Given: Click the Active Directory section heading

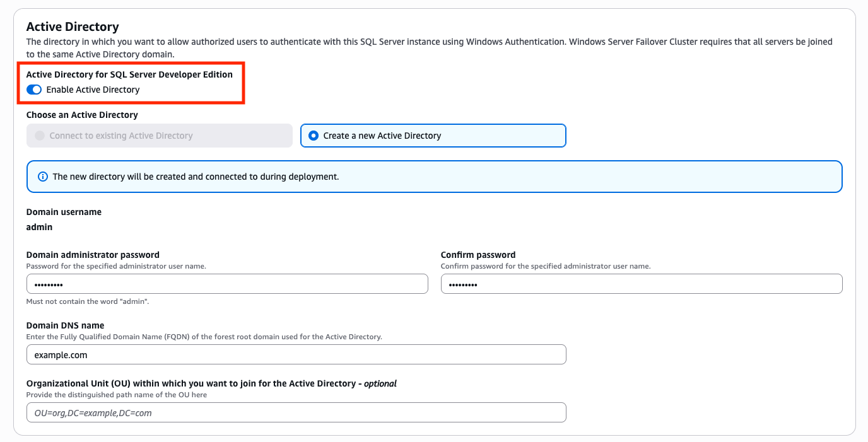Looking at the screenshot, I should [71, 26].
